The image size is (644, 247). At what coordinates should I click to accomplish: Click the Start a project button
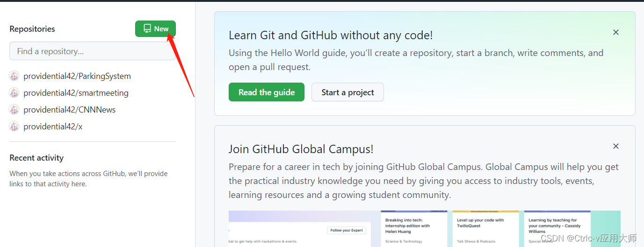(x=347, y=92)
